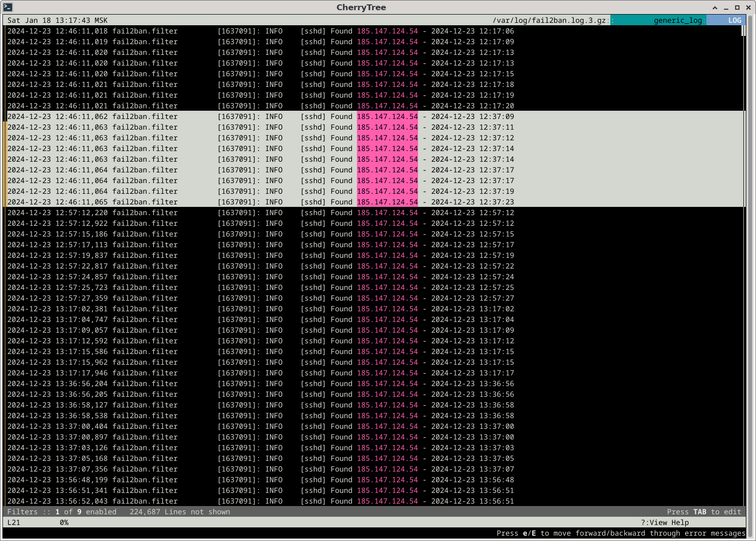
Task: Click the L21 line number indicator
Action: pos(14,523)
